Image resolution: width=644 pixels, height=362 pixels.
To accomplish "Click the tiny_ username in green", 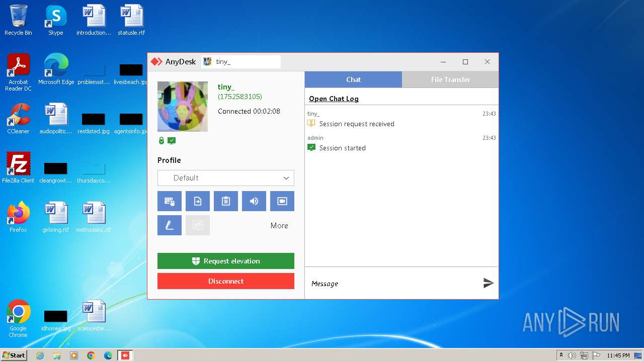I will (x=226, y=87).
